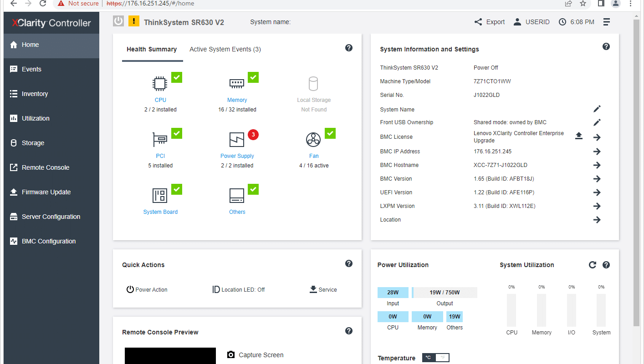644x364 pixels.
Task: Click the PCI health icon
Action: 160,139
